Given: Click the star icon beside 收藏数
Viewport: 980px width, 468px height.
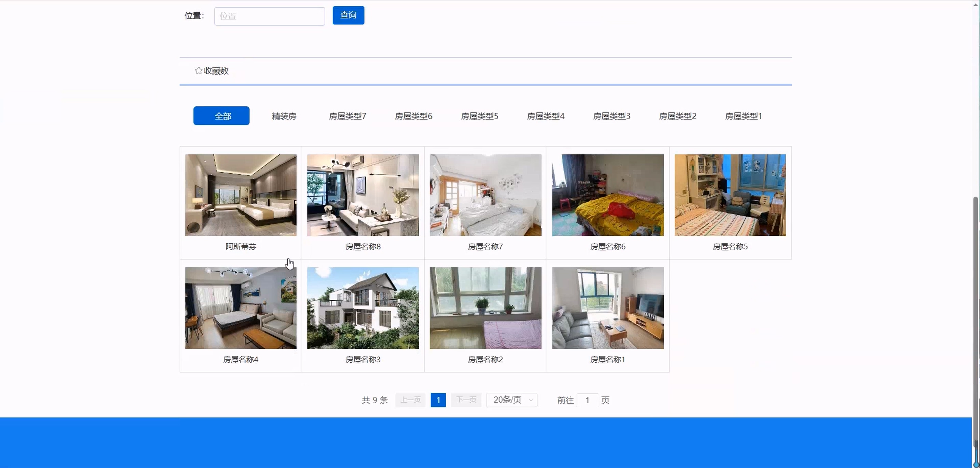Looking at the screenshot, I should [x=198, y=70].
